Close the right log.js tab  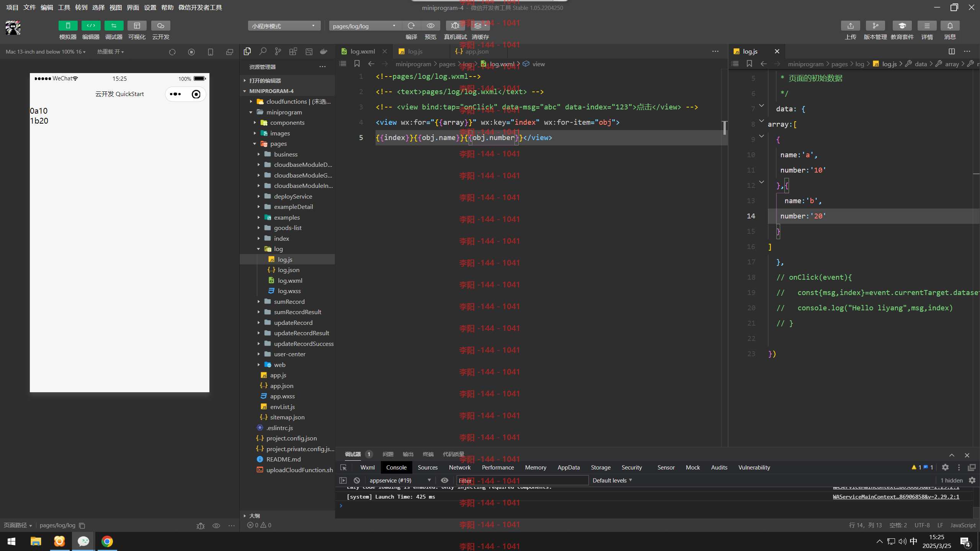pos(777,51)
